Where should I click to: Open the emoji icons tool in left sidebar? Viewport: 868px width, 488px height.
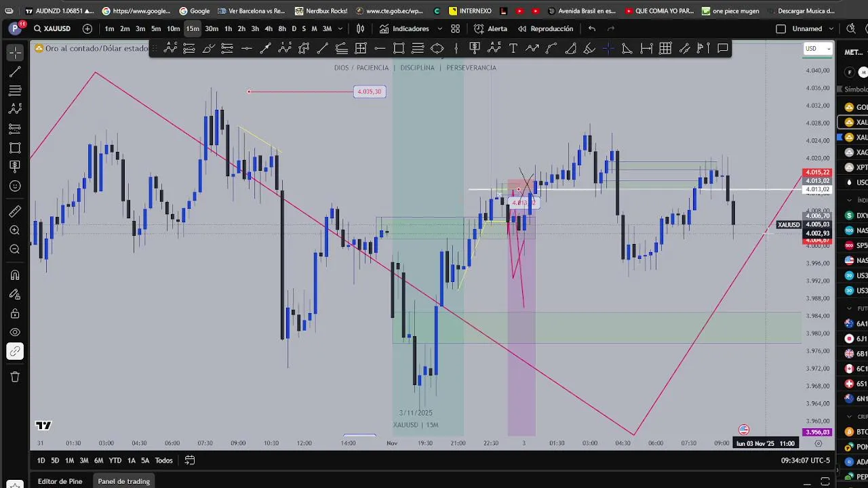click(15, 186)
